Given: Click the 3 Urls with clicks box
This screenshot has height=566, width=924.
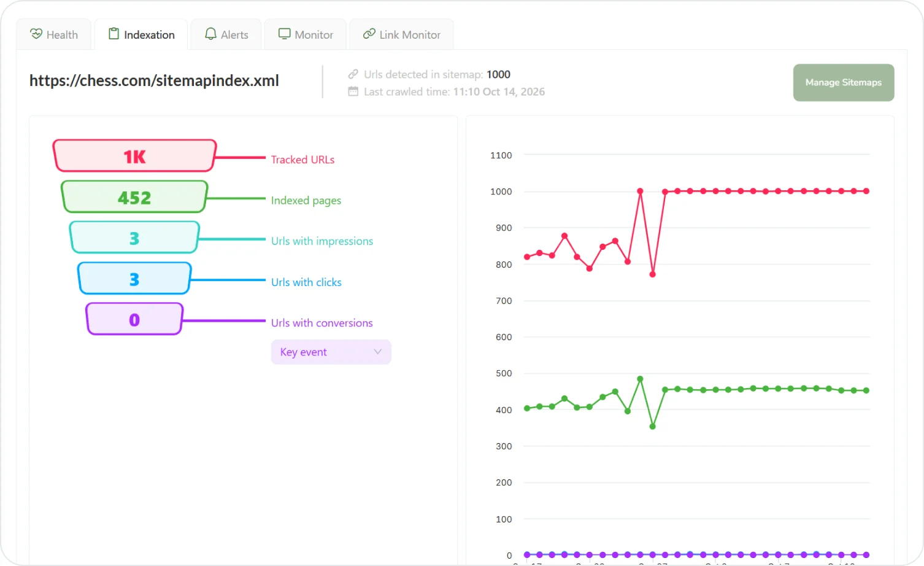Looking at the screenshot, I should point(134,279).
